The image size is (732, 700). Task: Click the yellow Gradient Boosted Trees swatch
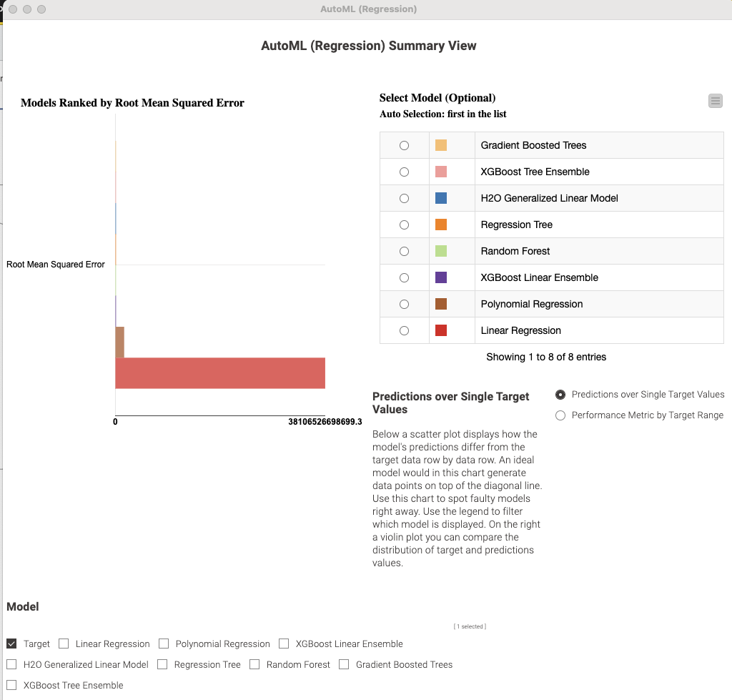pyautogui.click(x=441, y=145)
